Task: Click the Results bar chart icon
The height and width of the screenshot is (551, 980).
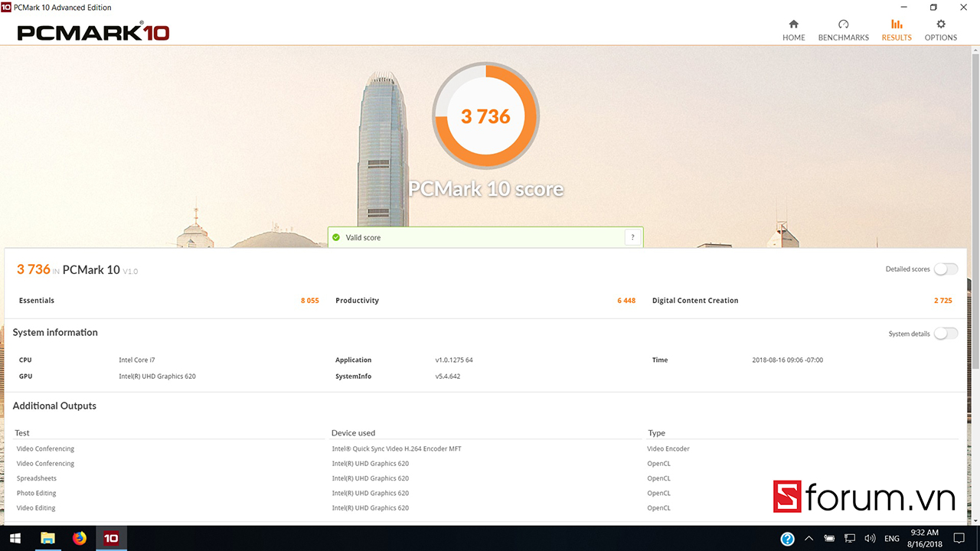Action: (896, 24)
